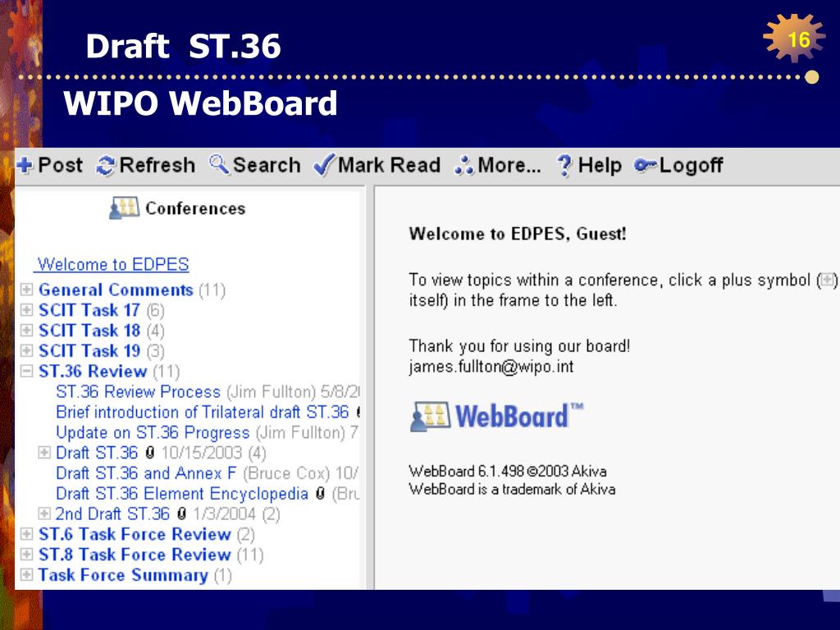Click the Conferences panel heading text

[195, 208]
